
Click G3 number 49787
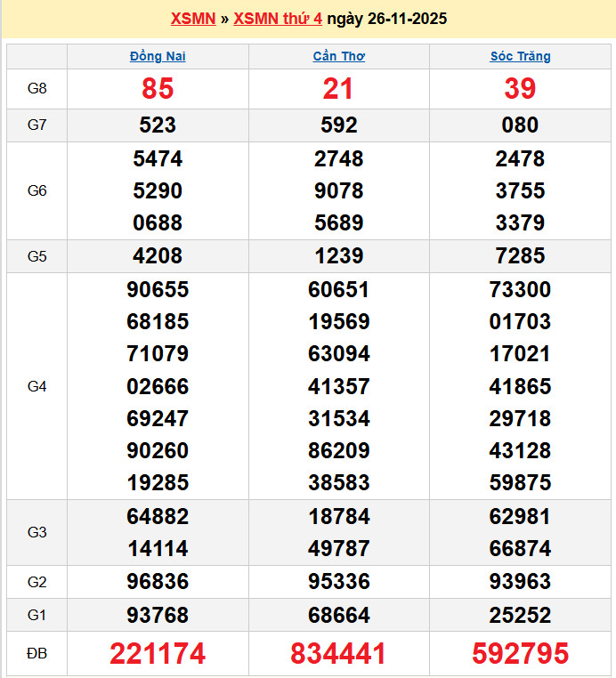pos(338,548)
